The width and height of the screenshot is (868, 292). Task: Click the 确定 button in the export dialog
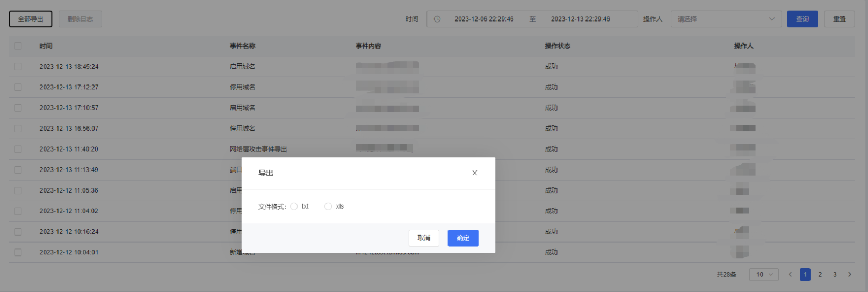coord(463,238)
